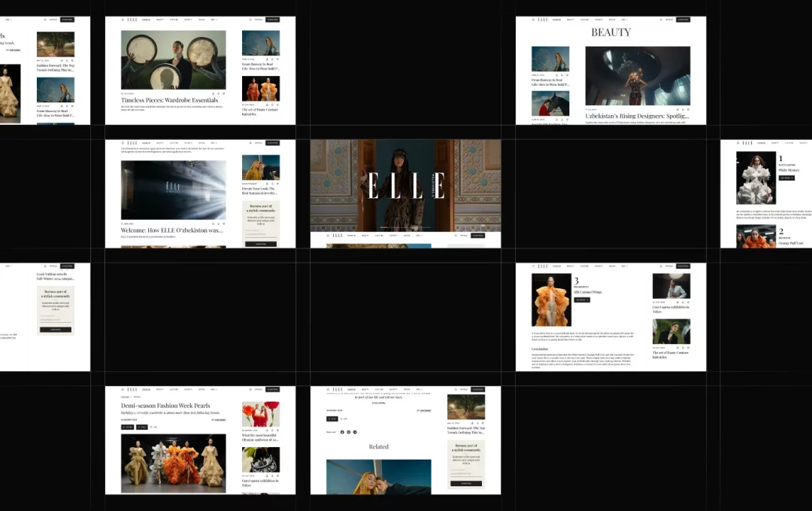Expand nav dropdown on Demi-season Fashion Week page
This screenshot has width=812, height=511.
pos(214,390)
